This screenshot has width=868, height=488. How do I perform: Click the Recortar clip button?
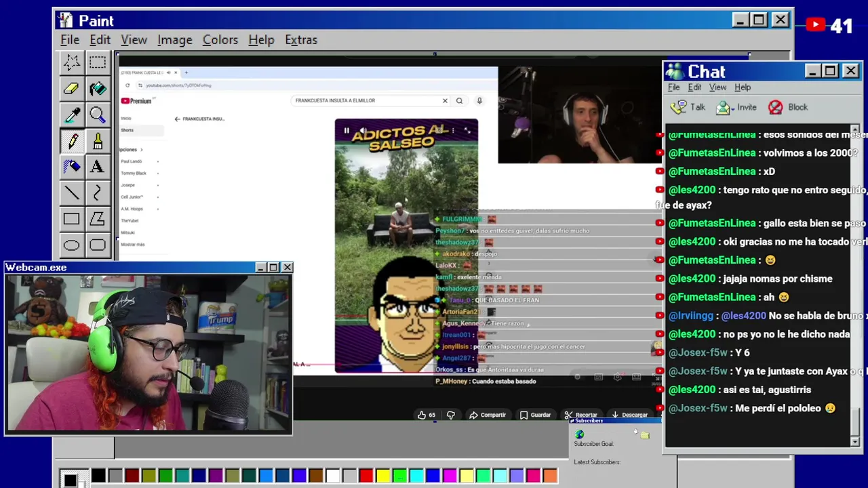581,415
